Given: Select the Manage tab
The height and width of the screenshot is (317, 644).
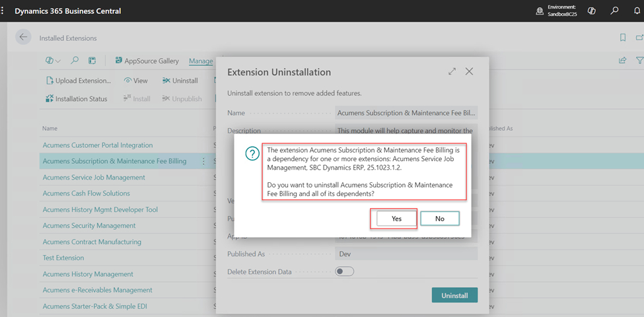Looking at the screenshot, I should (201, 61).
